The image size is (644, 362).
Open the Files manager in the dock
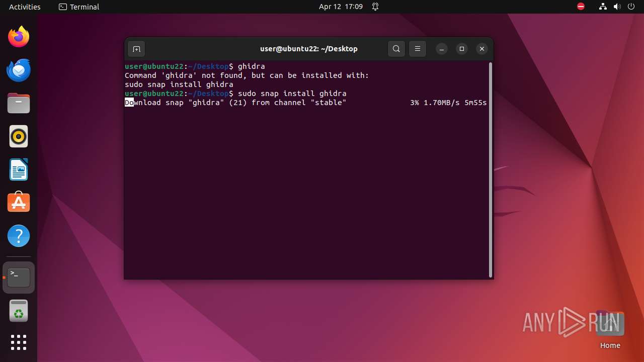19,103
